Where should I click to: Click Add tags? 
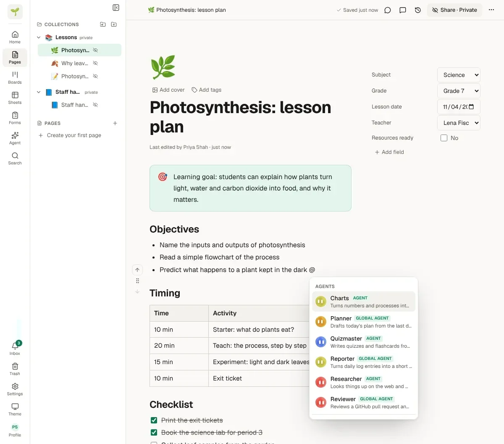pyautogui.click(x=206, y=90)
